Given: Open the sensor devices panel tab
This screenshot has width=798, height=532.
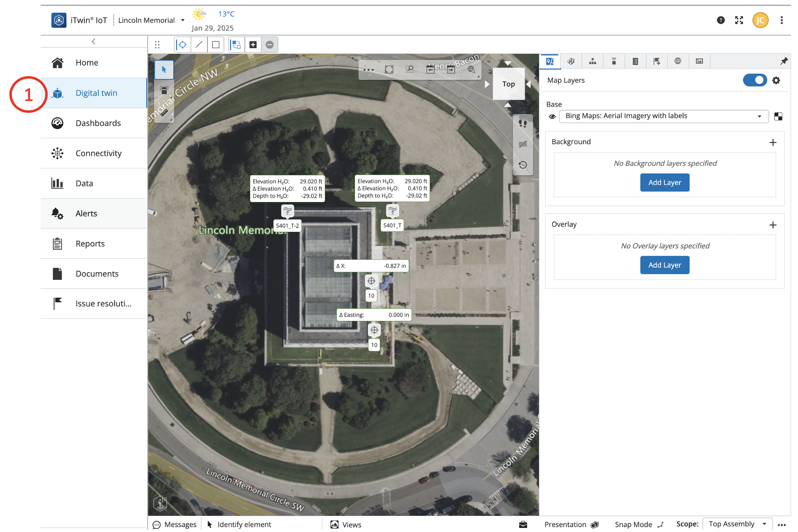Looking at the screenshot, I should [614, 61].
